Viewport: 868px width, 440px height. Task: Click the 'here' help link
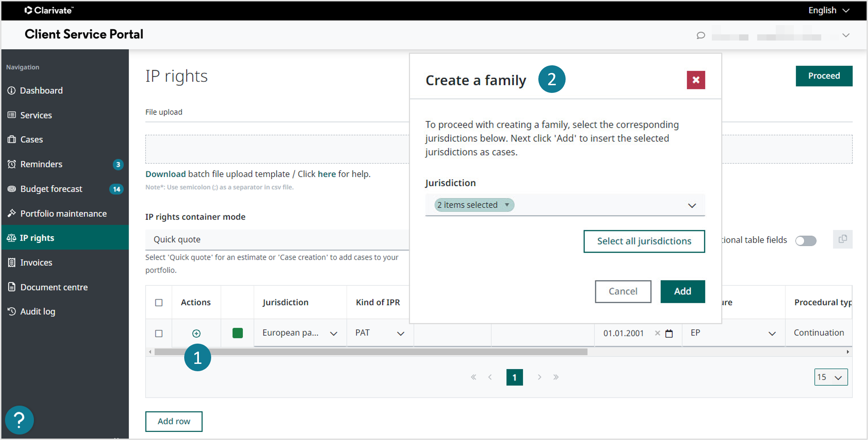pos(327,174)
